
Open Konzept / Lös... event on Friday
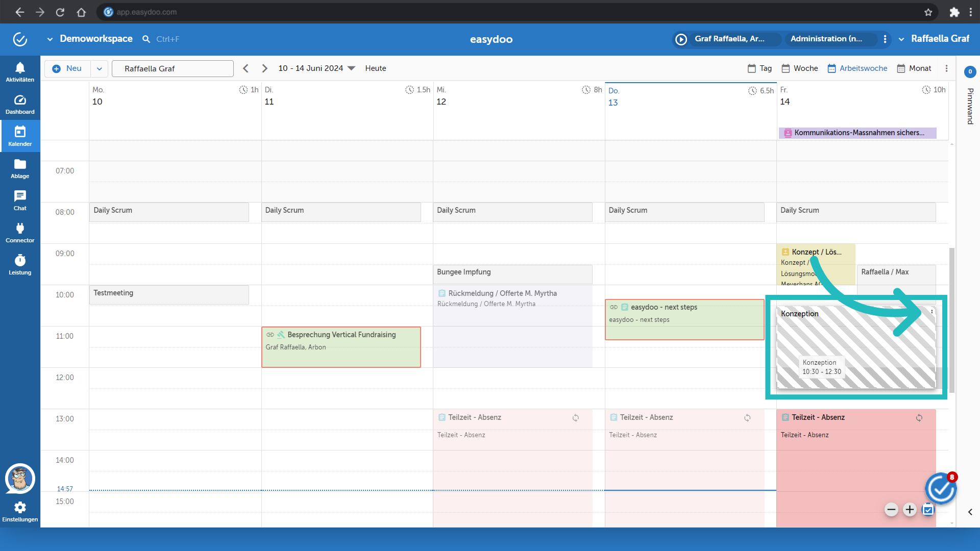coord(816,264)
